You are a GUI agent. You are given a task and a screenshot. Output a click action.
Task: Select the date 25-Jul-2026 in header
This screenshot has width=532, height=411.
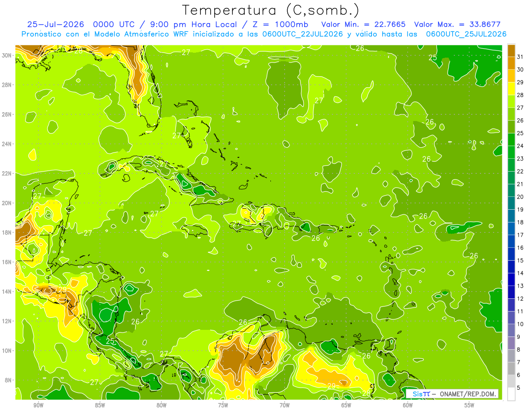[55, 24]
